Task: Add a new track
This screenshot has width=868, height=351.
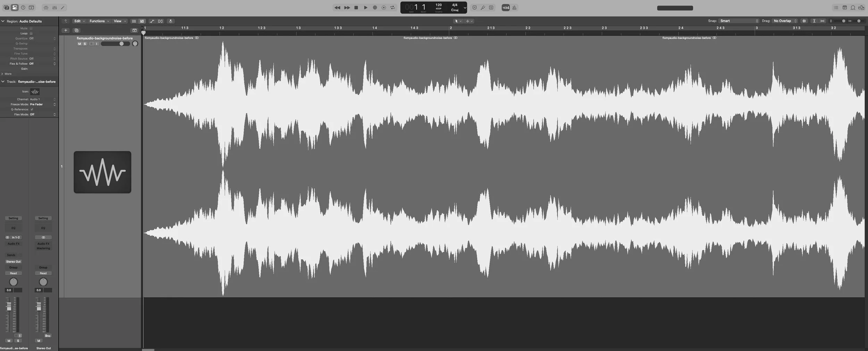Action: coord(66,30)
